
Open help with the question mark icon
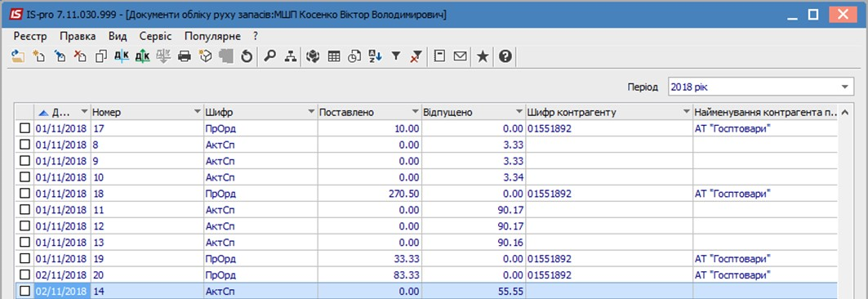[x=505, y=56]
